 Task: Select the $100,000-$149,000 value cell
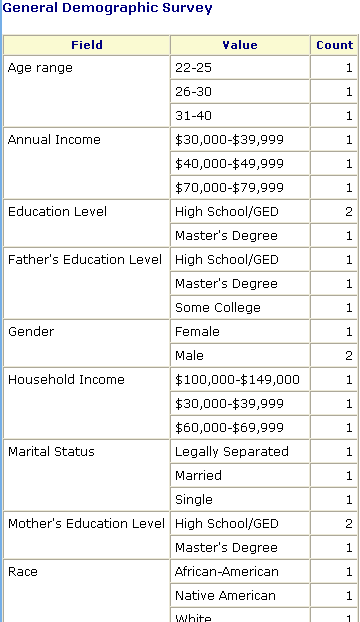240,380
